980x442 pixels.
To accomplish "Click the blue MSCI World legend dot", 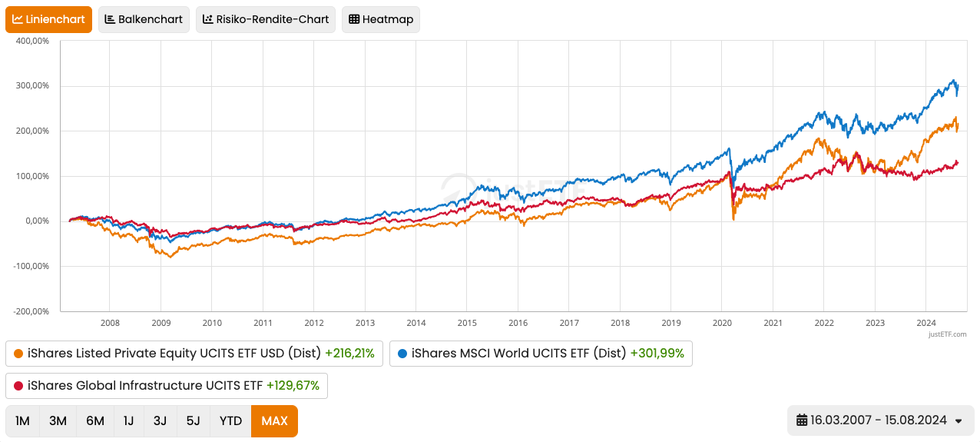I will pyautogui.click(x=402, y=354).
